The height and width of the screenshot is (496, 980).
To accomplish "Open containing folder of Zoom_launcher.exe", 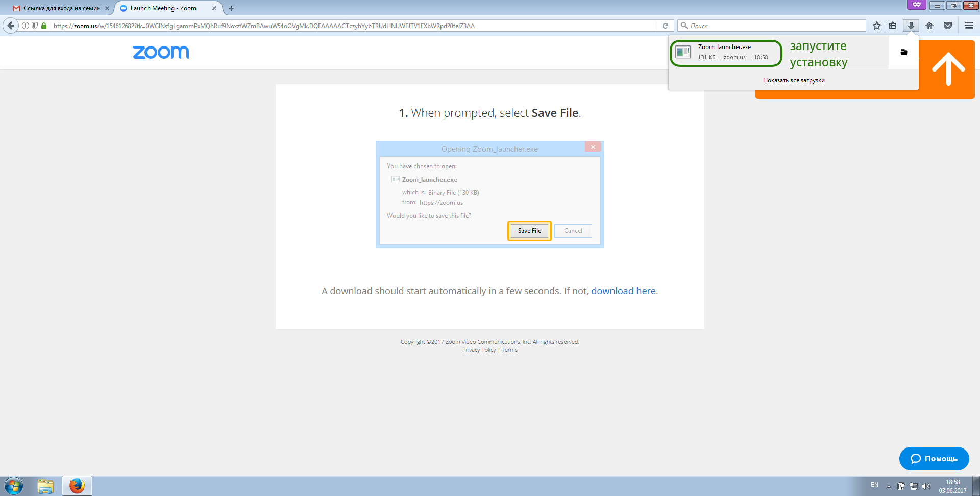I will [904, 52].
